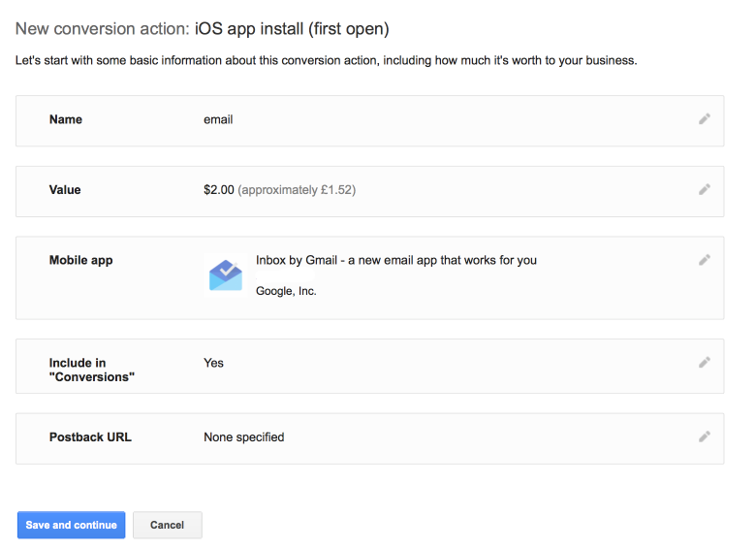
Task: Edit the Value row using its pencil icon
Action: click(705, 190)
